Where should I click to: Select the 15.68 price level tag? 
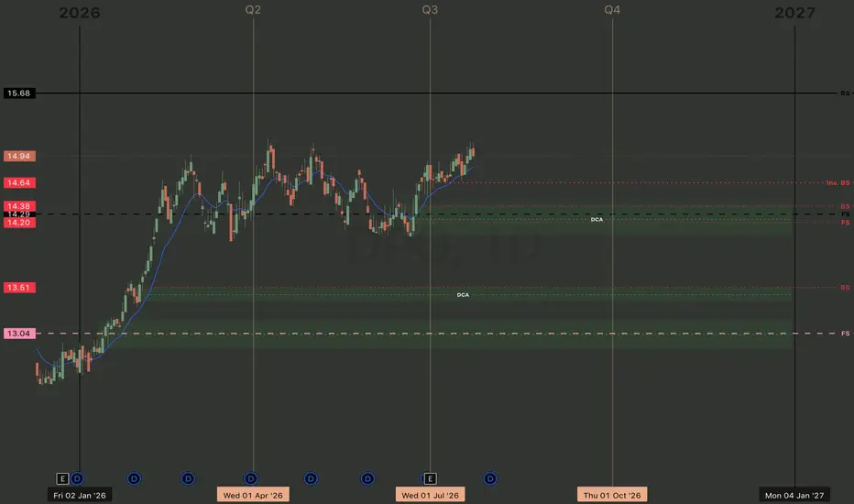pyautogui.click(x=19, y=93)
